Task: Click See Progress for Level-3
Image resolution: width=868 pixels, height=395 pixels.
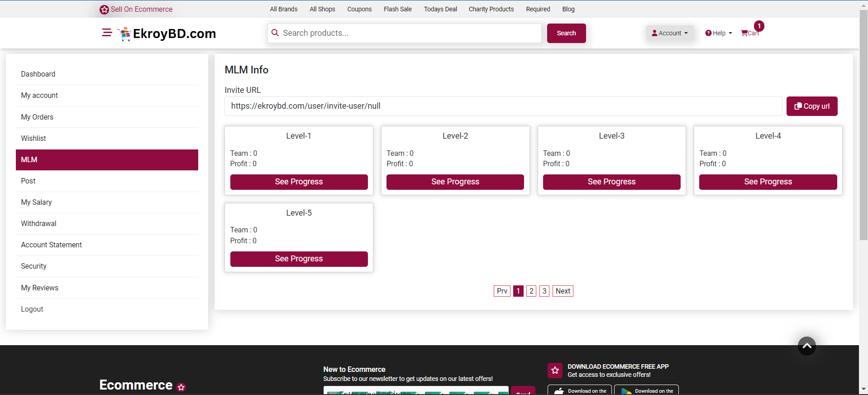Action: pyautogui.click(x=611, y=182)
